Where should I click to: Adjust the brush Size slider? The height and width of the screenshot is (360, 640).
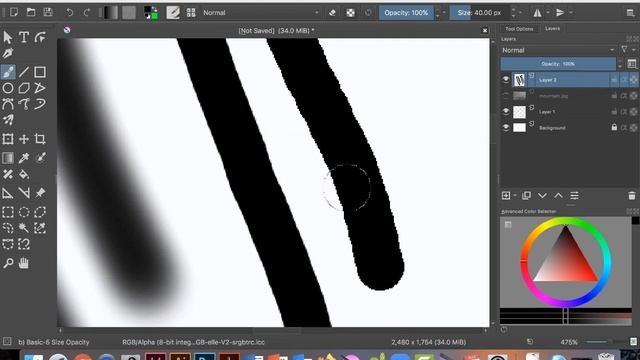tap(480, 13)
